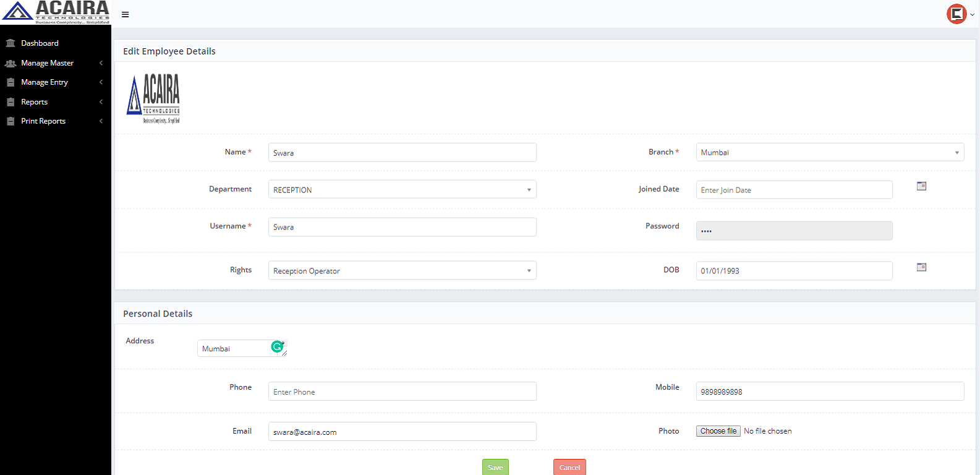The width and height of the screenshot is (980, 475).
Task: Open the user profile avatar menu
Action: point(957,14)
